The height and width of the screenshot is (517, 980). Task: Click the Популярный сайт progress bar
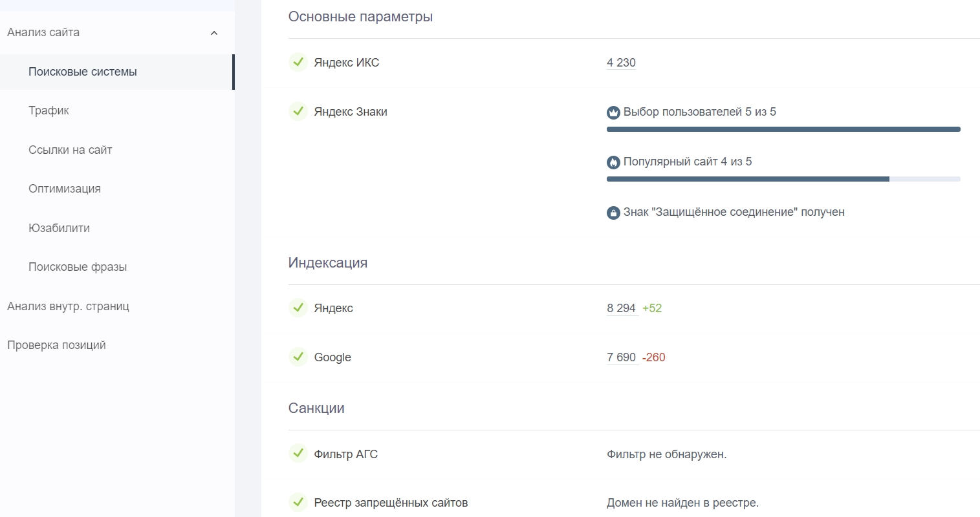(x=783, y=179)
